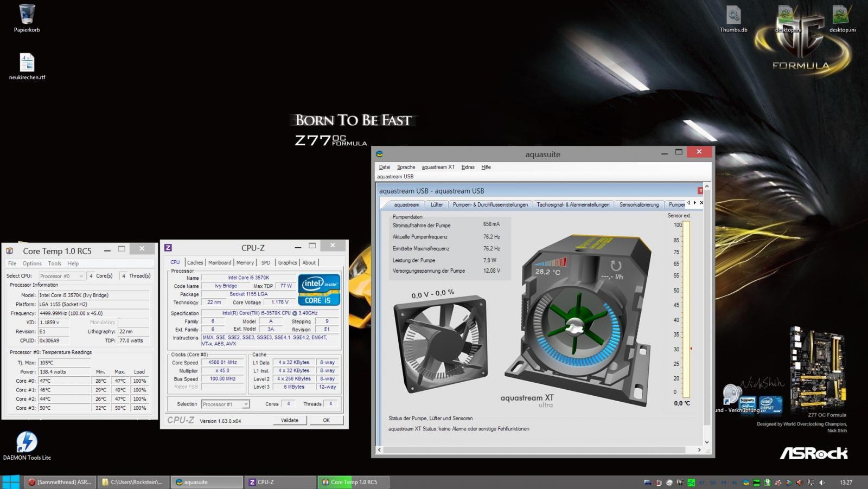Image resolution: width=868 pixels, height=489 pixels.
Task: Switch to CPU-Z taskbar button
Action: 280,482
